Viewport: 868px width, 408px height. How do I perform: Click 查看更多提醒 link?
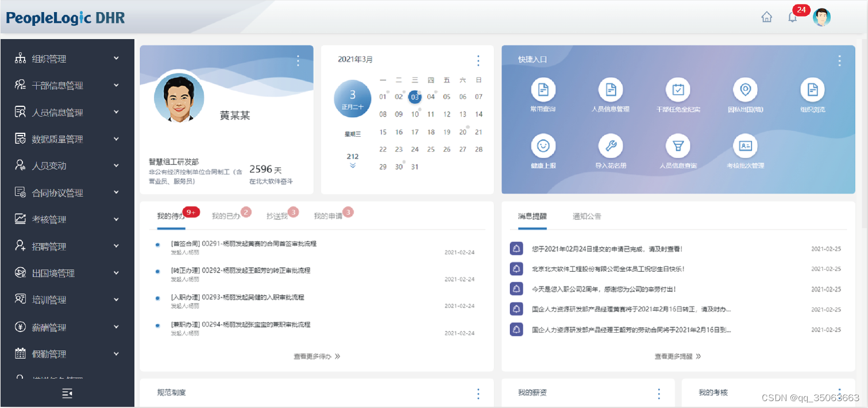(678, 355)
